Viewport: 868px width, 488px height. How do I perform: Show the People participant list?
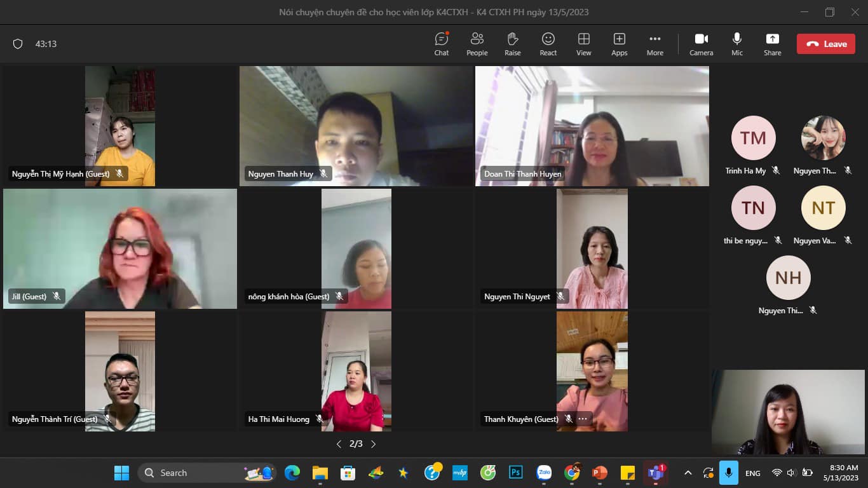coord(477,44)
